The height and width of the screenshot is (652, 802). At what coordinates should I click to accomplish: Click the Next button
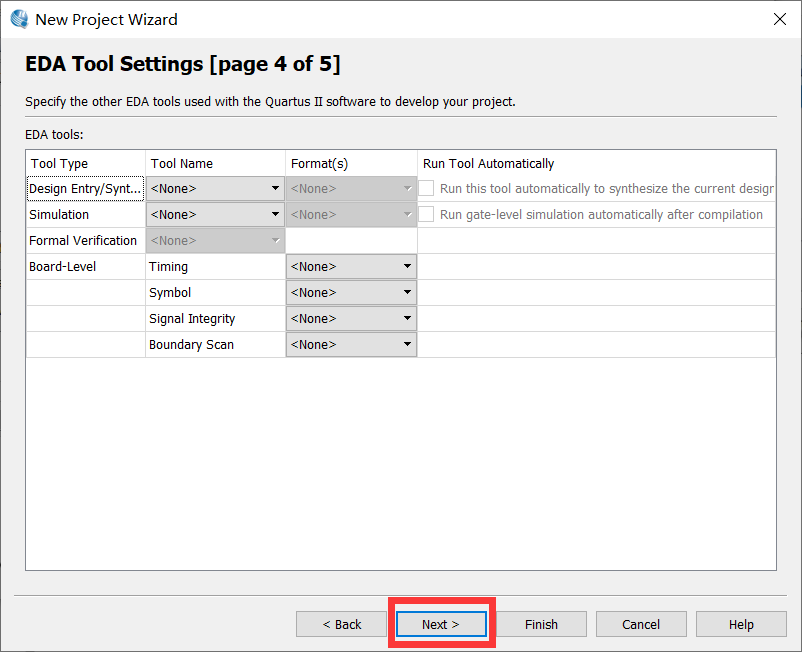441,624
